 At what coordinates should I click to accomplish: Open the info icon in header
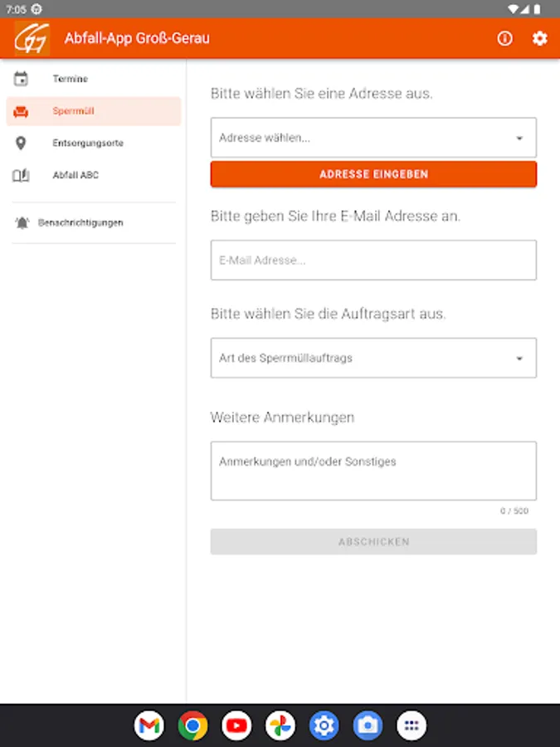(x=504, y=38)
